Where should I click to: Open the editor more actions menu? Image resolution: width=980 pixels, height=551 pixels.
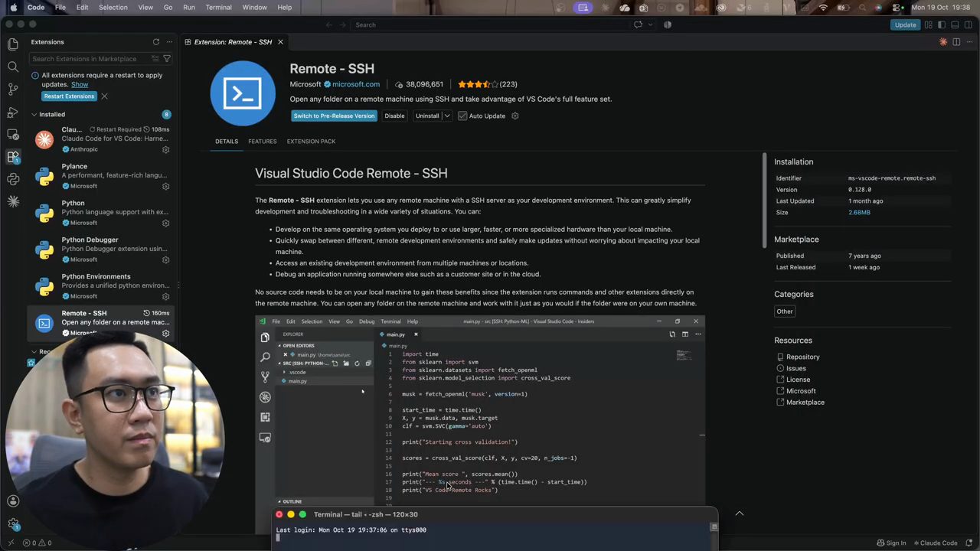coord(969,42)
